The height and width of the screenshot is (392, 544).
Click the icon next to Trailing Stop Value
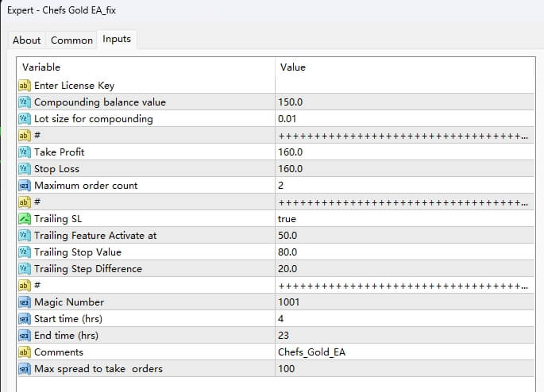(x=24, y=252)
